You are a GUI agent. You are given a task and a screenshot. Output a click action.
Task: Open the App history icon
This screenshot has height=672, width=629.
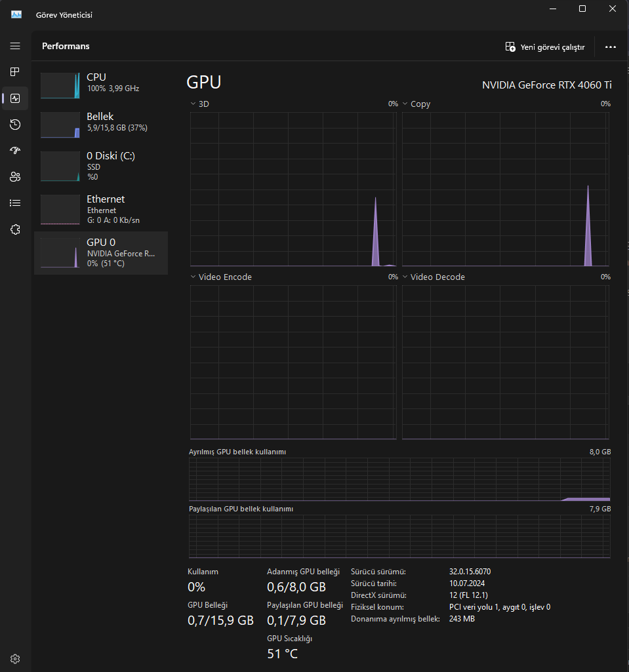tap(15, 125)
